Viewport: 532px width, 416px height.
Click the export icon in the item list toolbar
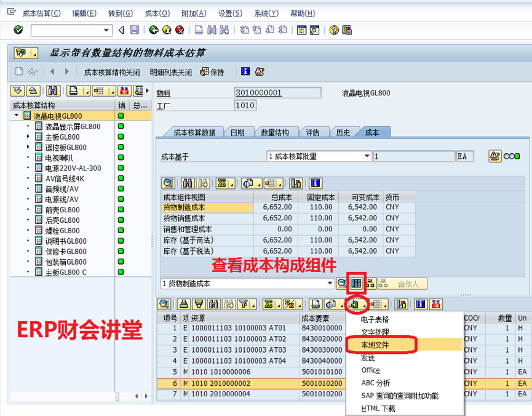tap(354, 304)
